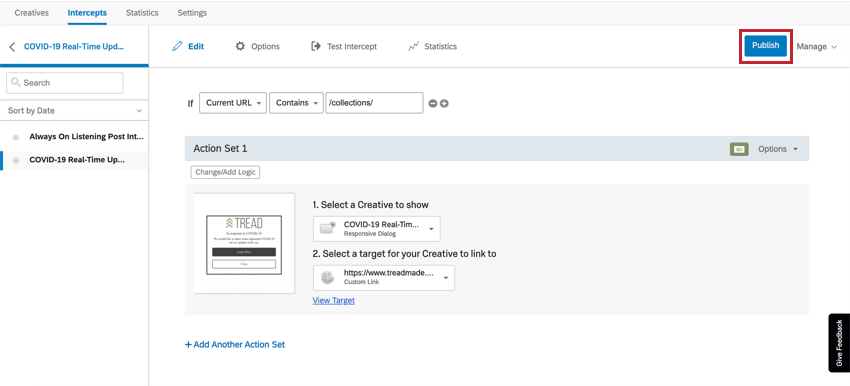Open the Current URL dropdown
The image size is (850, 386).
[233, 102]
